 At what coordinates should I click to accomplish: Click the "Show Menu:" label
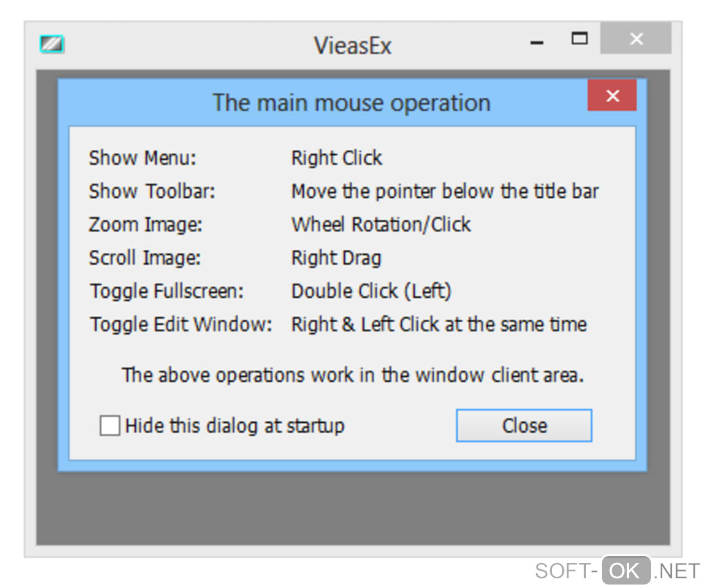(x=142, y=158)
